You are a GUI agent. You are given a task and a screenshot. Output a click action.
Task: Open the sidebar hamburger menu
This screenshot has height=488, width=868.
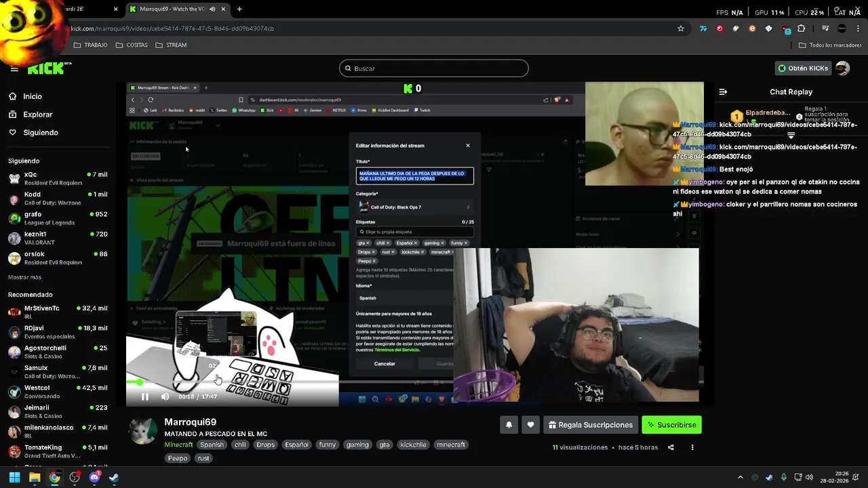[x=14, y=68]
